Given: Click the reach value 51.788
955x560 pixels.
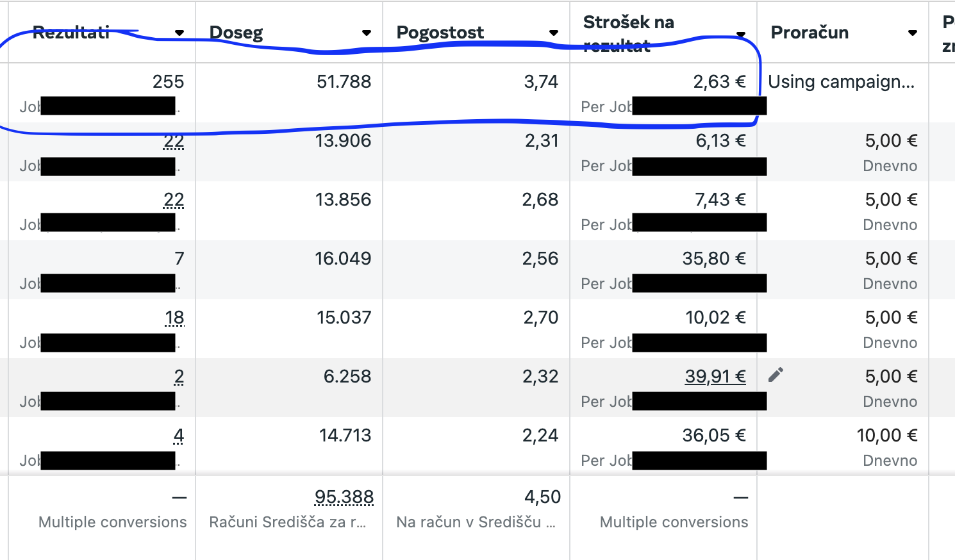Looking at the screenshot, I should coord(344,82).
